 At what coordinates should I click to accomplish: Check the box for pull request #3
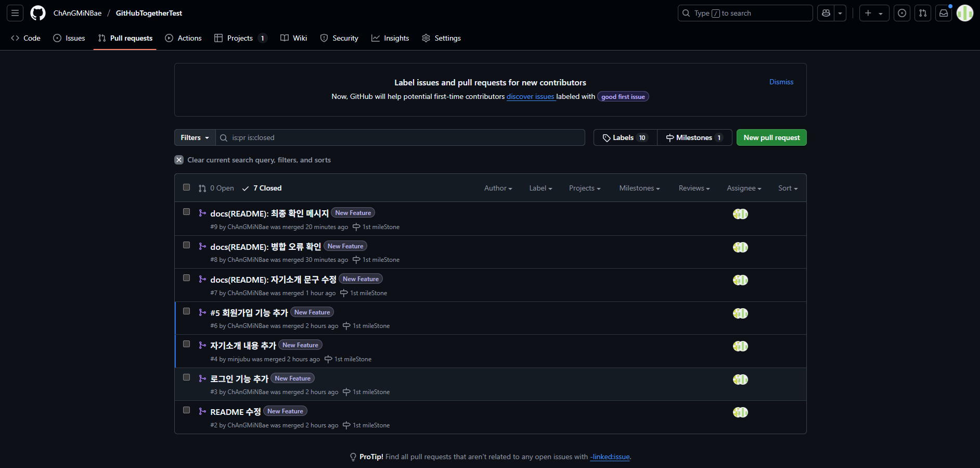(186, 377)
